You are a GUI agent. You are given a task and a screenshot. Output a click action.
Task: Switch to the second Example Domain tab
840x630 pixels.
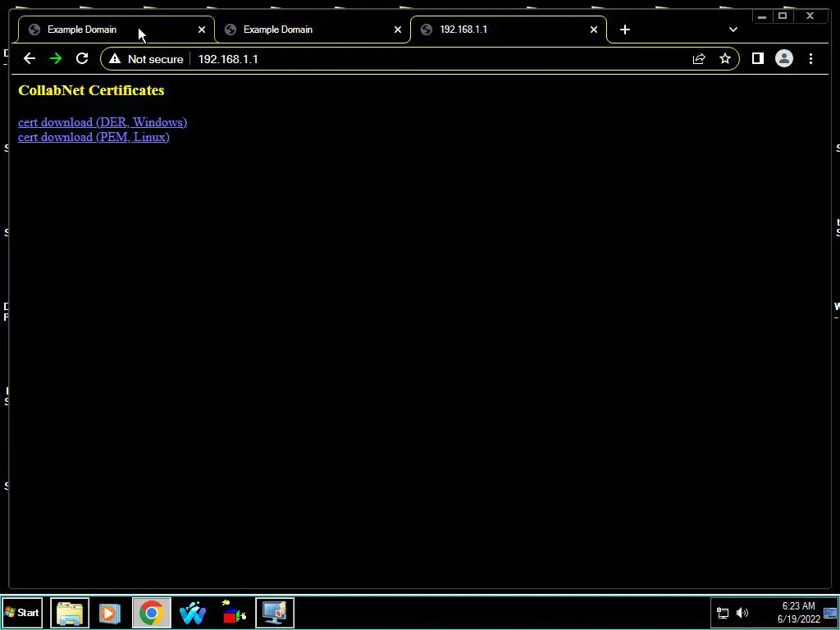tap(312, 30)
